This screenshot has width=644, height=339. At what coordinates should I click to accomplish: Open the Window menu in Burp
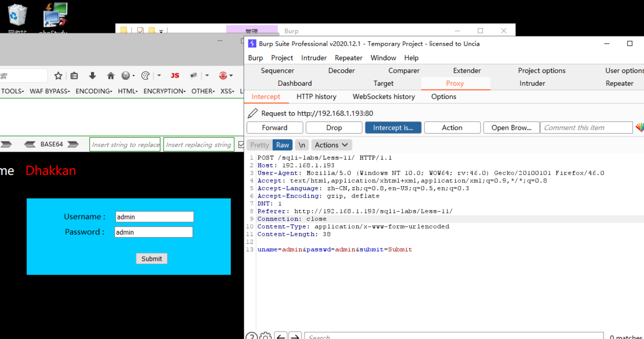coord(383,58)
